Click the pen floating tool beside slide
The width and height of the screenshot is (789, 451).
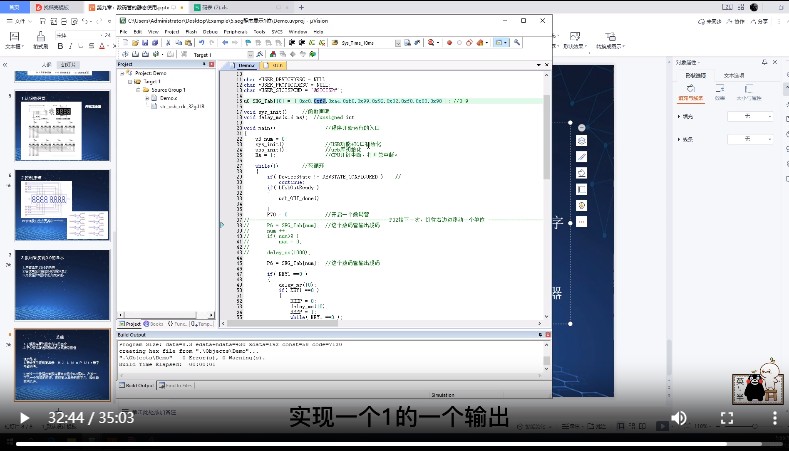point(581,157)
